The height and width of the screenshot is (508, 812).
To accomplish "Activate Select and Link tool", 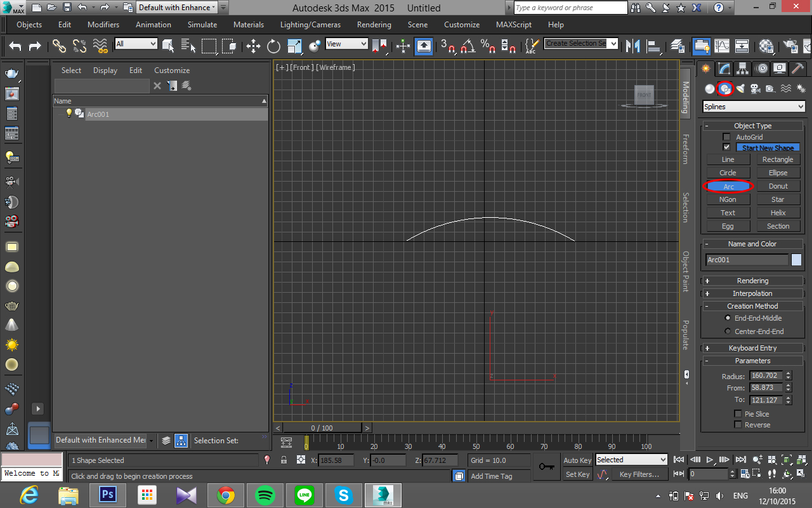I will pos(60,46).
